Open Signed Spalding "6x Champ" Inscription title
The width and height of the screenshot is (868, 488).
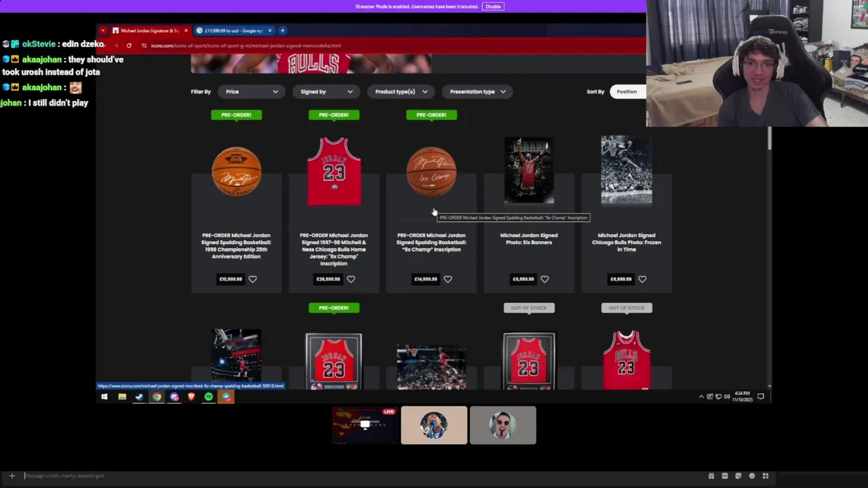click(x=431, y=242)
